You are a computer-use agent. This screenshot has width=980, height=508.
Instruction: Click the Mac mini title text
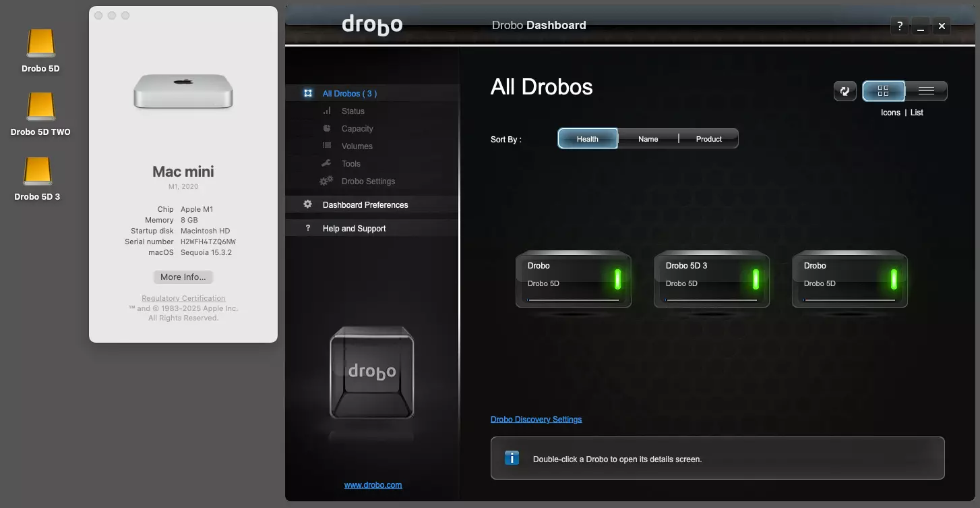(x=183, y=171)
